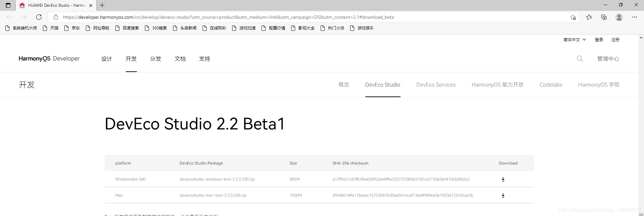Click the Mac SHA-256 checksum starting d94f6016
Screen dimensions: 644x216
point(403,196)
